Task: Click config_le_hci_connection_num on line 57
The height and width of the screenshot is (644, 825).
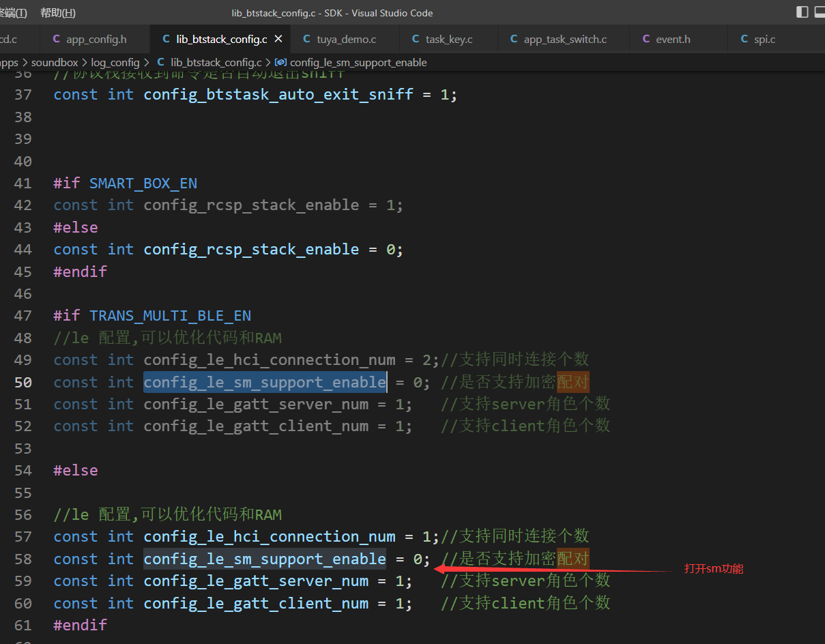Action: coord(270,536)
